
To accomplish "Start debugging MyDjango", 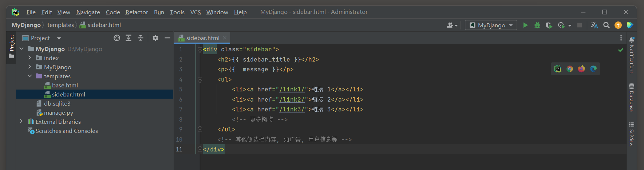I will point(537,25).
